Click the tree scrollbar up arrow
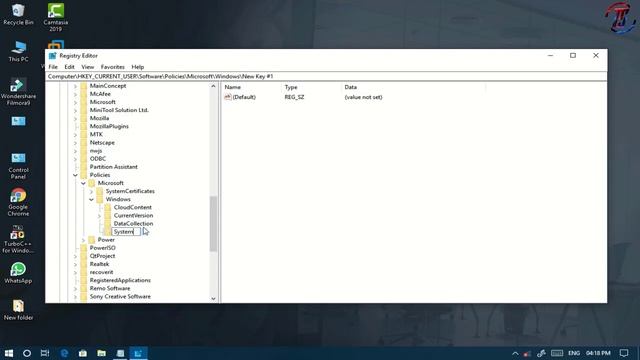This screenshot has width=640, height=360. 213,86
